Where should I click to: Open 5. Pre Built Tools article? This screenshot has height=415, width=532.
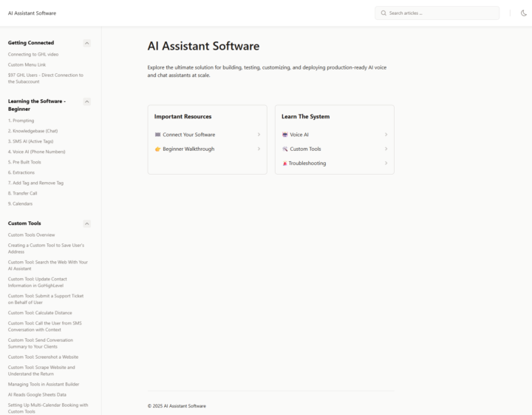pos(24,162)
